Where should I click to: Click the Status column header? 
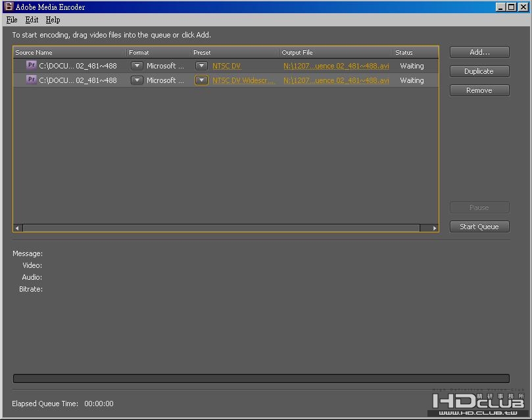pyautogui.click(x=416, y=52)
